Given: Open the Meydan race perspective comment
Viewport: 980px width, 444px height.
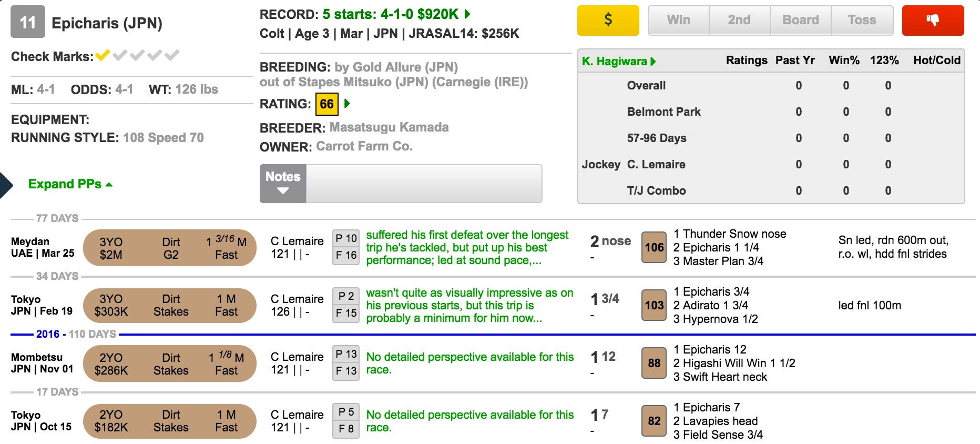Looking at the screenshot, I should pyautogui.click(x=467, y=247).
